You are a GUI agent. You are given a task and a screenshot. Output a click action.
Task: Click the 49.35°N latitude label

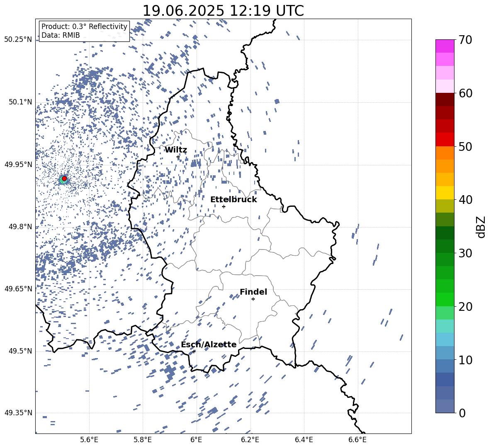point(18,413)
